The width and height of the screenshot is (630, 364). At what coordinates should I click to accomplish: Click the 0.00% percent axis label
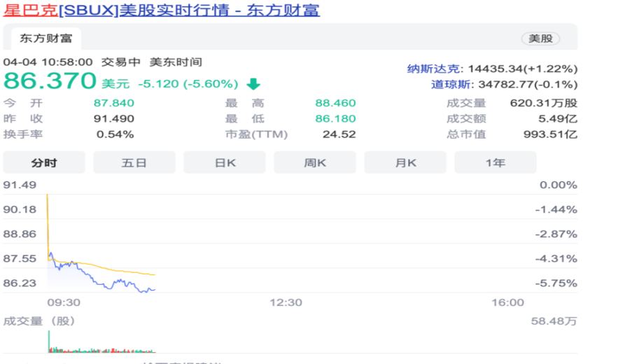click(x=559, y=185)
